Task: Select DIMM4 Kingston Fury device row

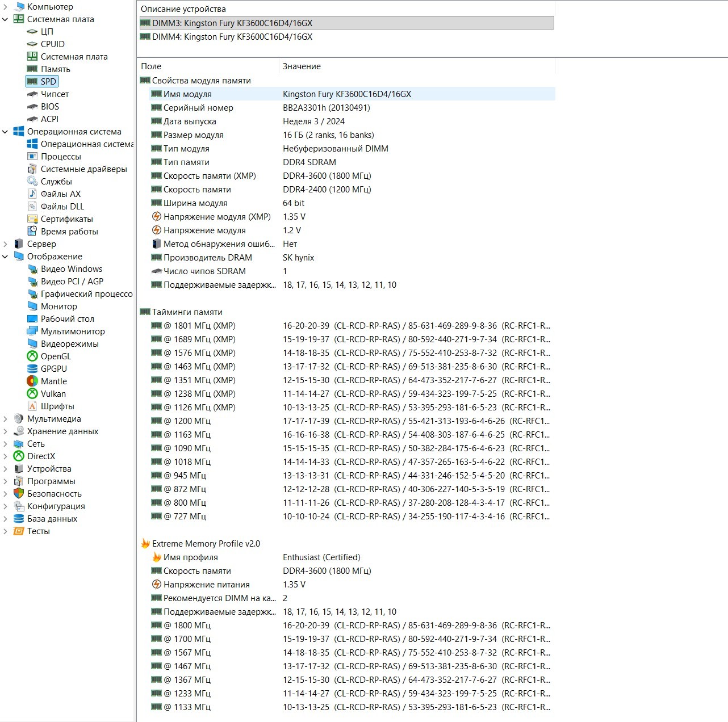Action: [346, 36]
